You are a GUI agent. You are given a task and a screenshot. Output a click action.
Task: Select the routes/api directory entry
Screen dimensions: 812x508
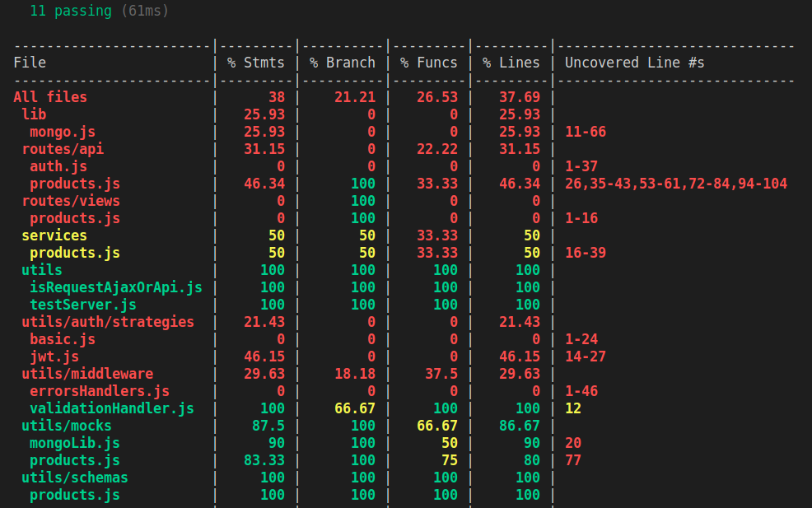tap(63, 149)
